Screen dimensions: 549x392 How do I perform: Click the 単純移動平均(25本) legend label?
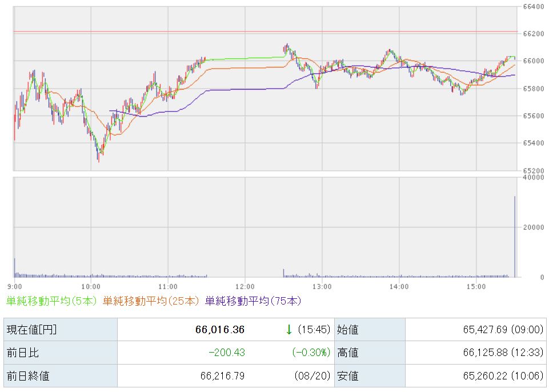pos(151,301)
